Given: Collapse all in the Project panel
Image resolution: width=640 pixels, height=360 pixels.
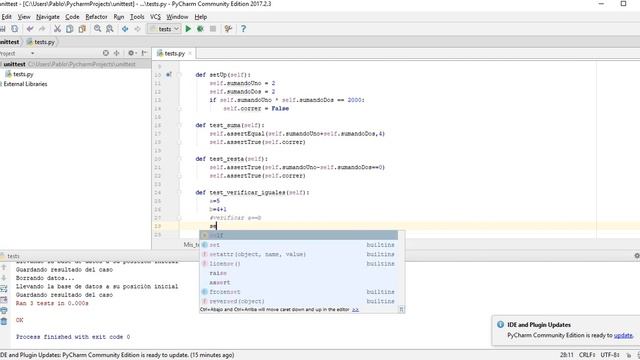Looking at the screenshot, I should pos(117,53).
